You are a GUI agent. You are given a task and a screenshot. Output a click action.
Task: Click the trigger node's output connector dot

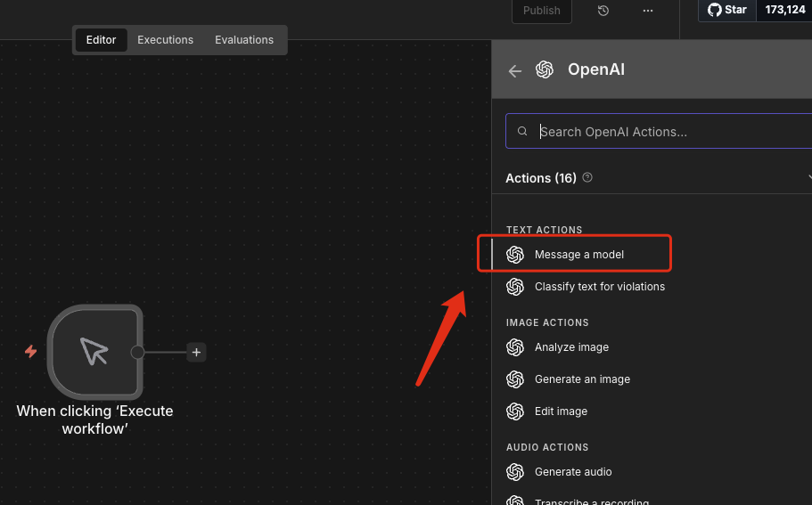(137, 353)
